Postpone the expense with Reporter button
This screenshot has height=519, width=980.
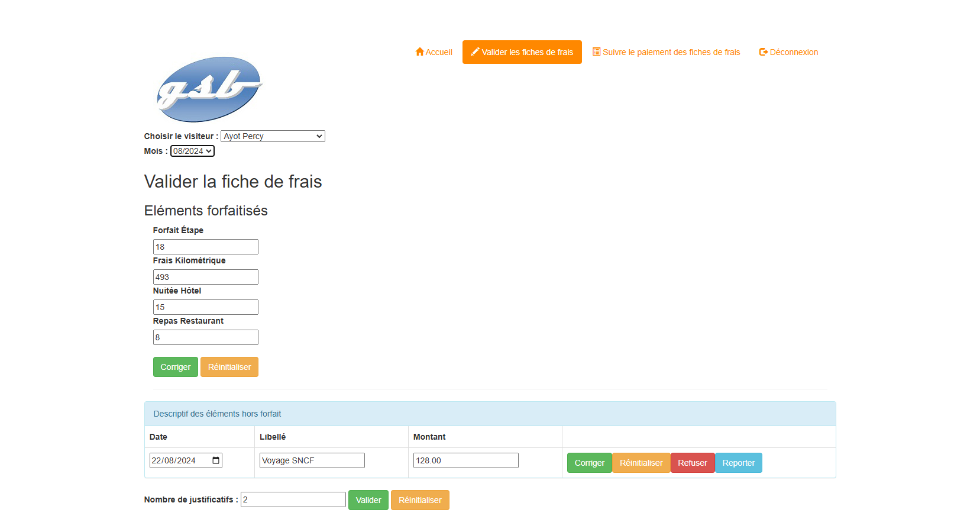[x=738, y=463]
